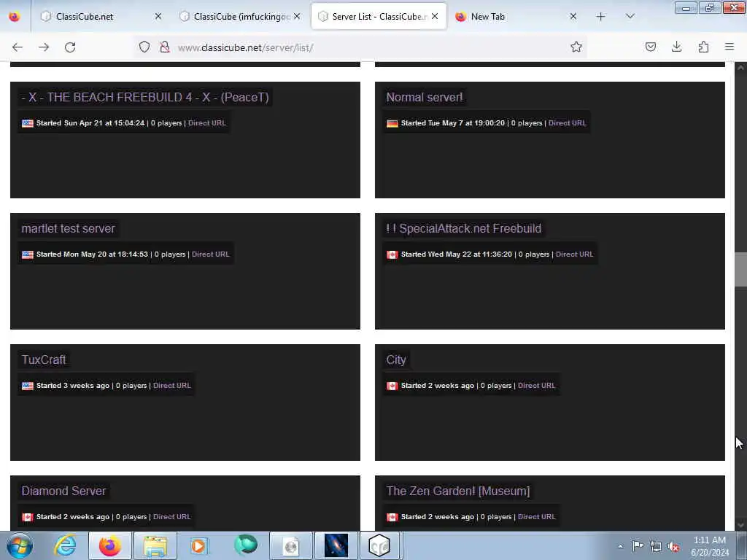Click Direct URL for BEACH FREEBUILD server

point(207,122)
